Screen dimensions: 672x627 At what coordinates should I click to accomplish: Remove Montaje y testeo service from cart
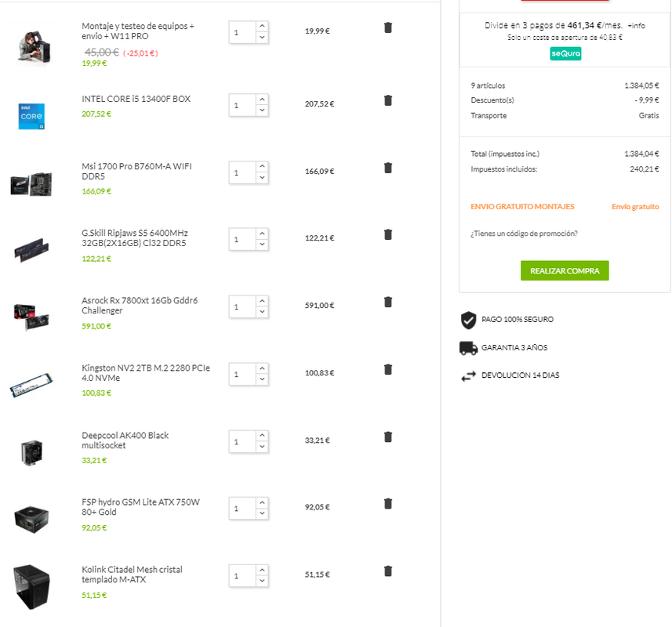[388, 28]
